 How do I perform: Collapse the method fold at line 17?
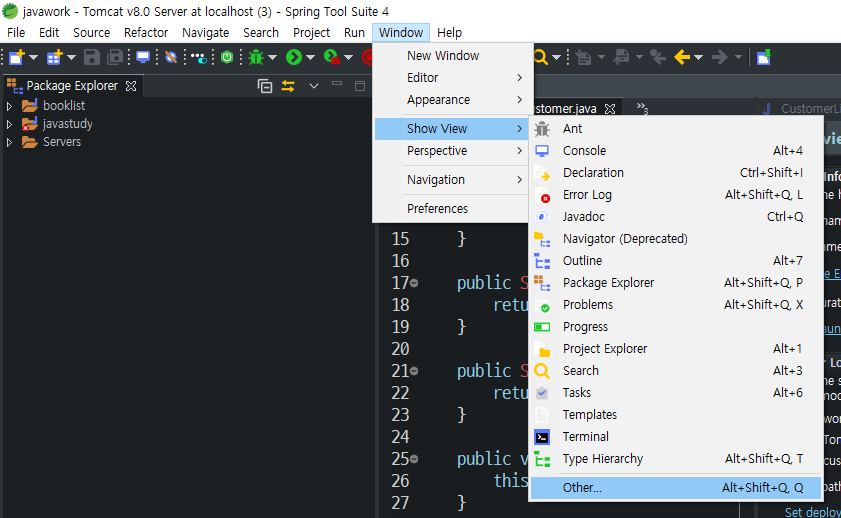414,283
